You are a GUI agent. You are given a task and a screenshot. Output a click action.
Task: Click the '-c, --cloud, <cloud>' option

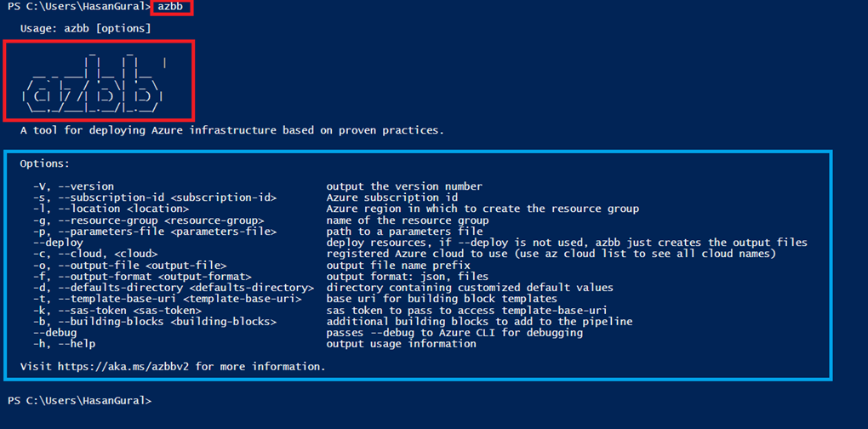click(x=95, y=254)
